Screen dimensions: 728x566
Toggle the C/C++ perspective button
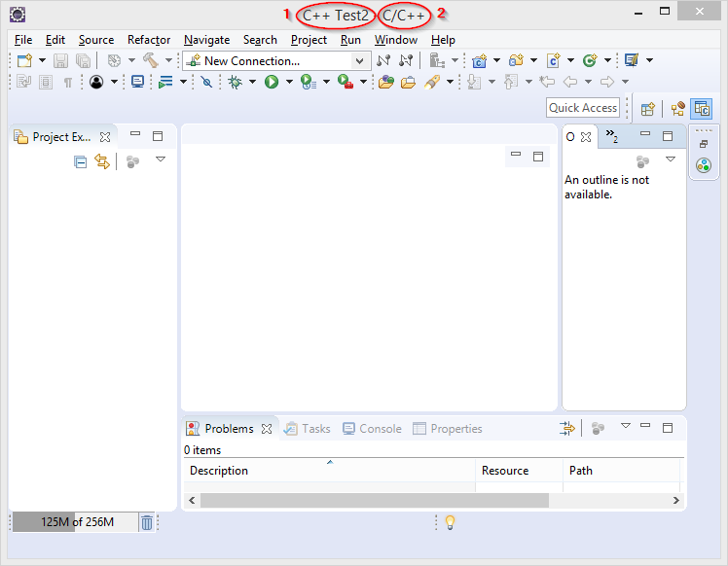(x=701, y=109)
